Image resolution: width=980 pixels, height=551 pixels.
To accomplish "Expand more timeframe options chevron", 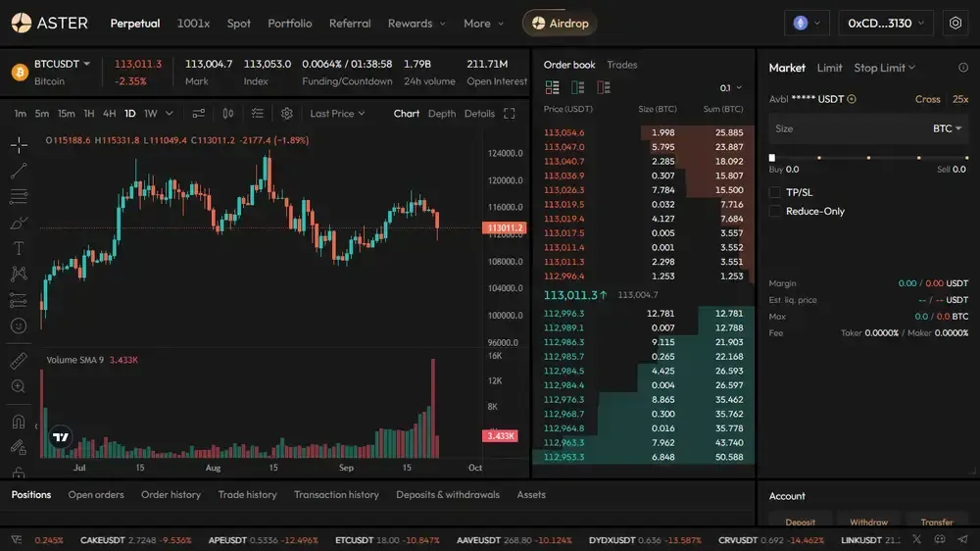I will coord(169,113).
